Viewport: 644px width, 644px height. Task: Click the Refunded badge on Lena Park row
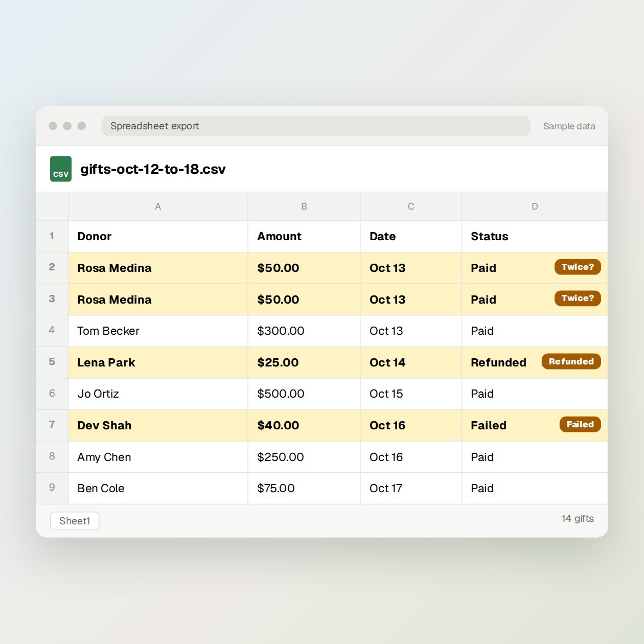coord(571,361)
